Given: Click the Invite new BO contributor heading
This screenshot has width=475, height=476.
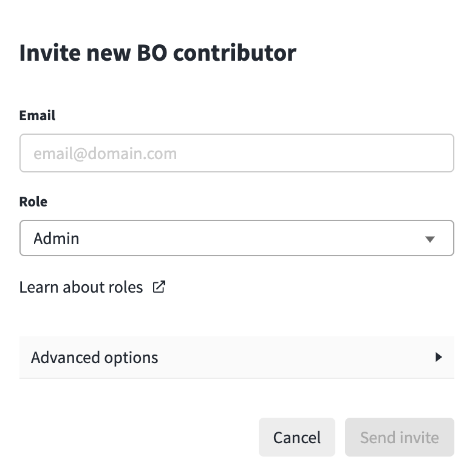Looking at the screenshot, I should 158,53.
